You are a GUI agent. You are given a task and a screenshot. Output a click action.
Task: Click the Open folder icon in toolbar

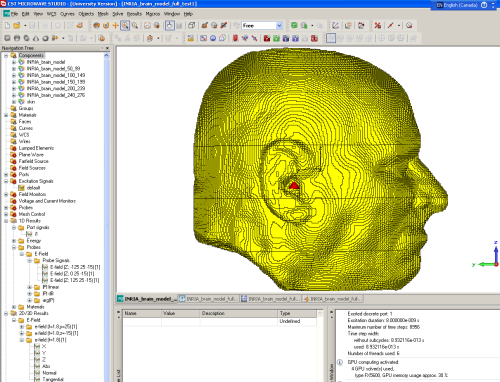tap(16, 25)
